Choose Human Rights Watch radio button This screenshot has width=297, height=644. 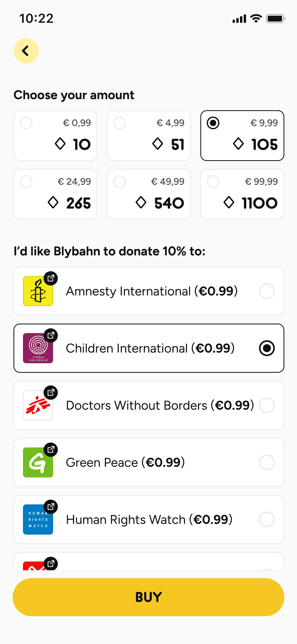[267, 519]
